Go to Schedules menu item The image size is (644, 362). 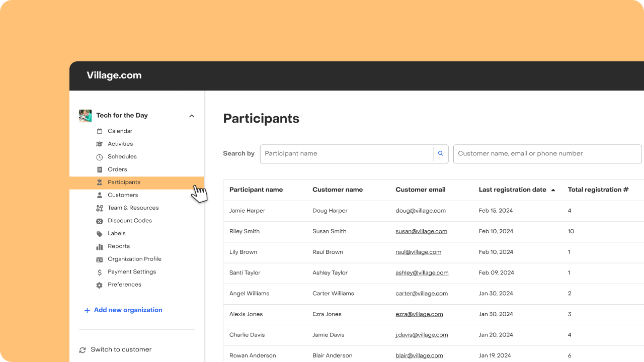pos(122,157)
